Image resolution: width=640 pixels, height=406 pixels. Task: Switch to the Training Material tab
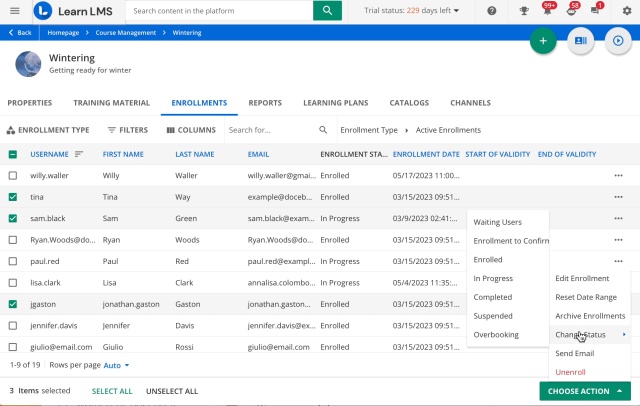[111, 102]
